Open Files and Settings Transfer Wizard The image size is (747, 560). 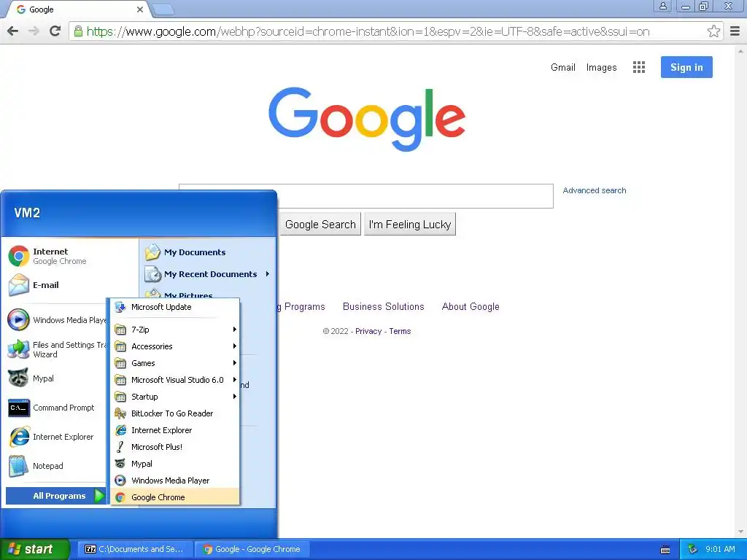click(x=56, y=349)
